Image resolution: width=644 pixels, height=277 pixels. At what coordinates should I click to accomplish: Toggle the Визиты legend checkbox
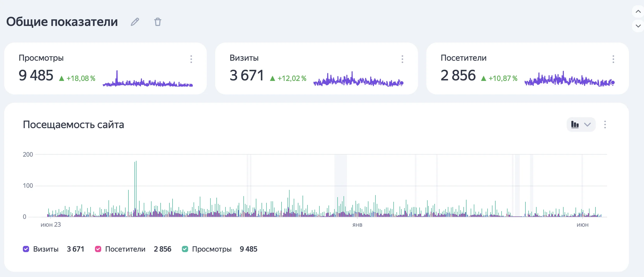(26, 249)
